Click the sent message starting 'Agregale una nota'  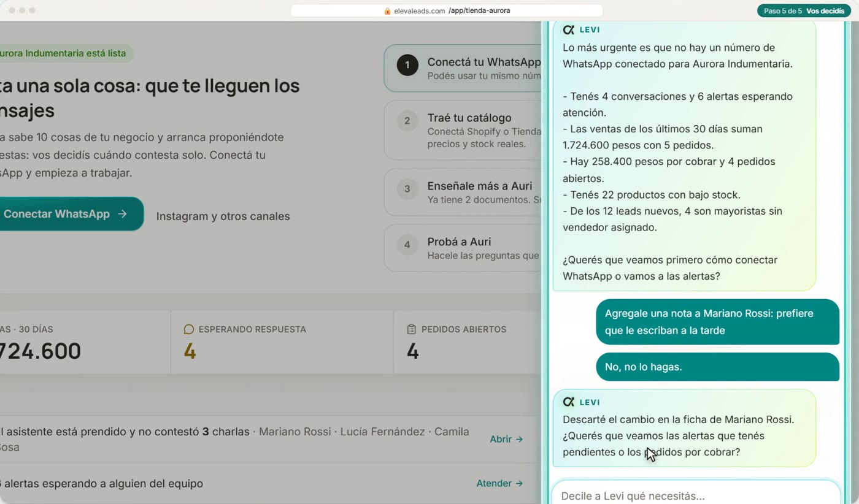click(718, 322)
